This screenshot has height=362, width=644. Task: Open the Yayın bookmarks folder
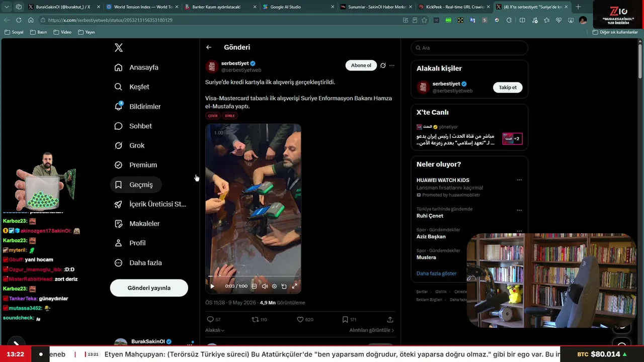pos(87,32)
